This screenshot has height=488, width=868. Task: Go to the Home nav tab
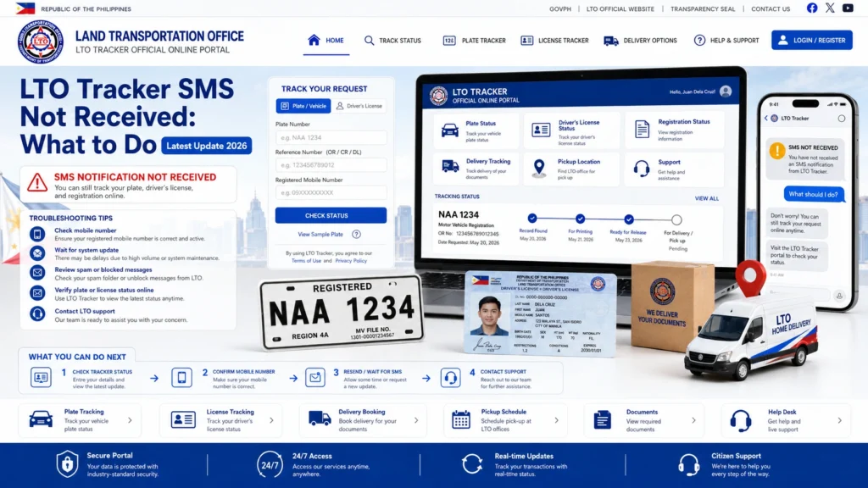[326, 41]
